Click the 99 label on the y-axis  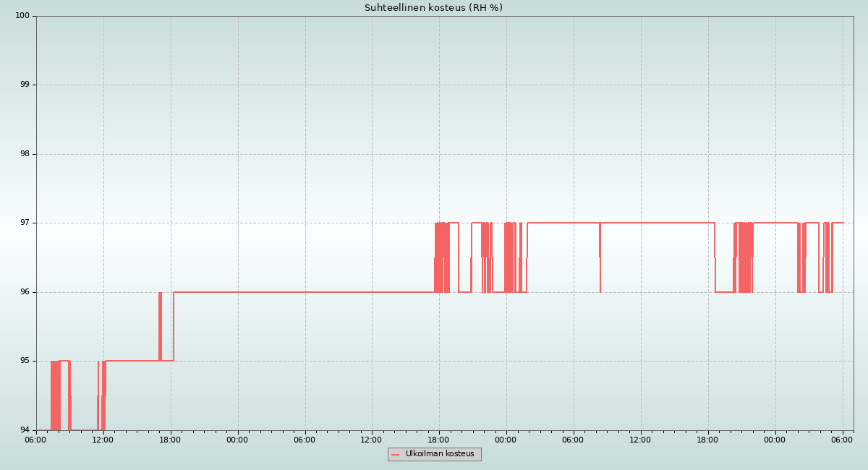(25, 85)
